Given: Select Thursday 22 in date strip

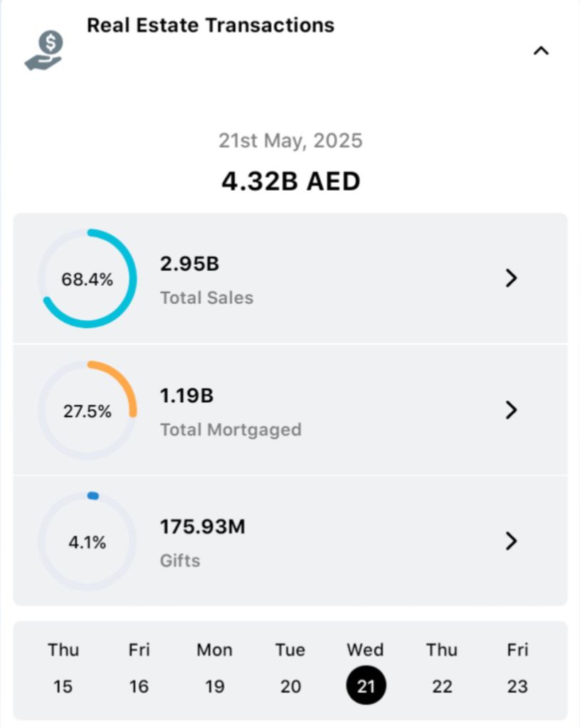Looking at the screenshot, I should [442, 670].
